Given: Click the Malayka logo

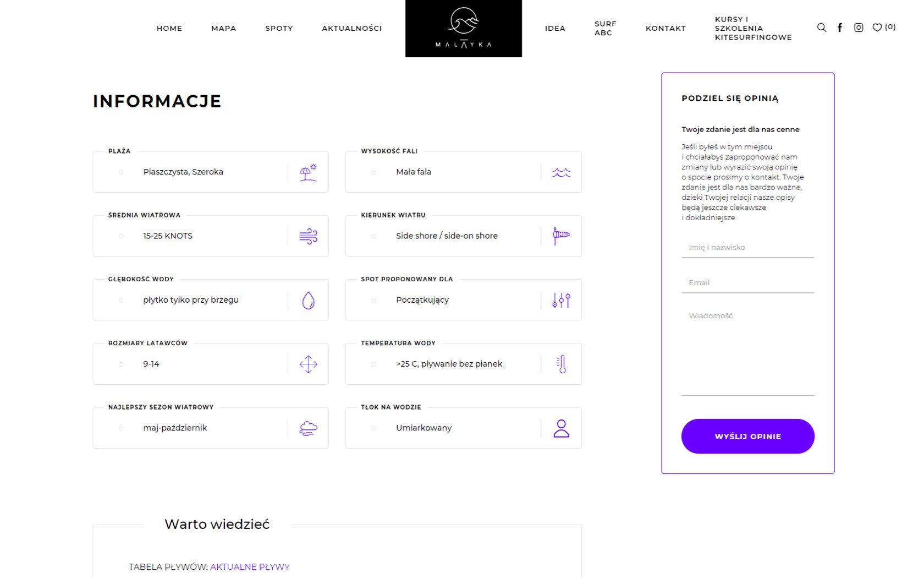Looking at the screenshot, I should pos(463,29).
